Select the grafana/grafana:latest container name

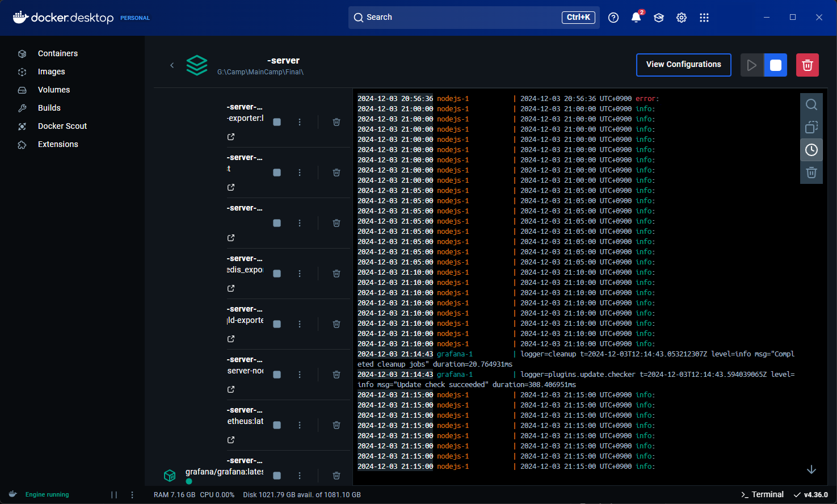point(224,472)
